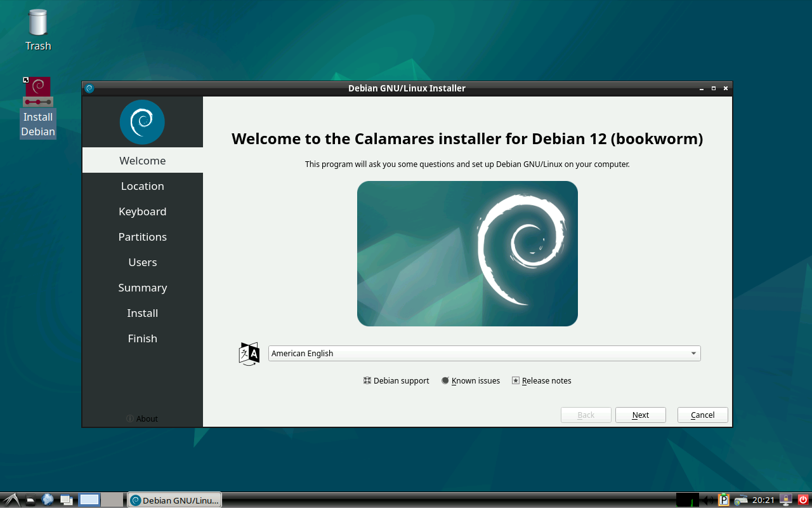Select the Welcome step in sidebar
The width and height of the screenshot is (812, 508).
tap(142, 161)
